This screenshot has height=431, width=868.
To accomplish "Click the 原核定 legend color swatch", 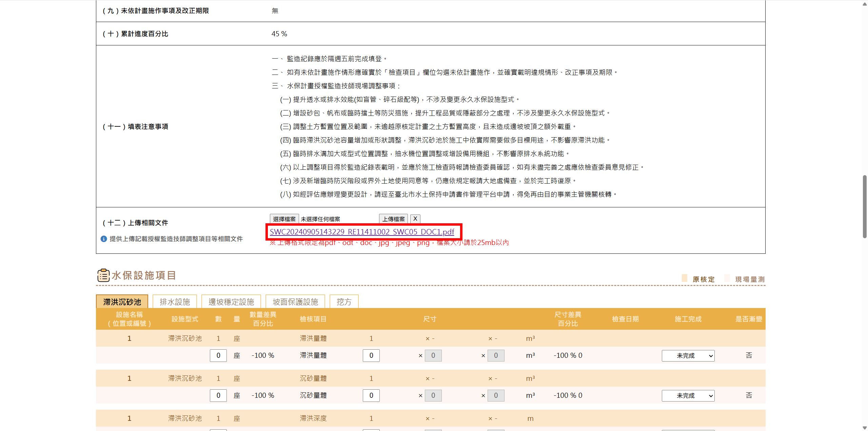I will point(685,279).
